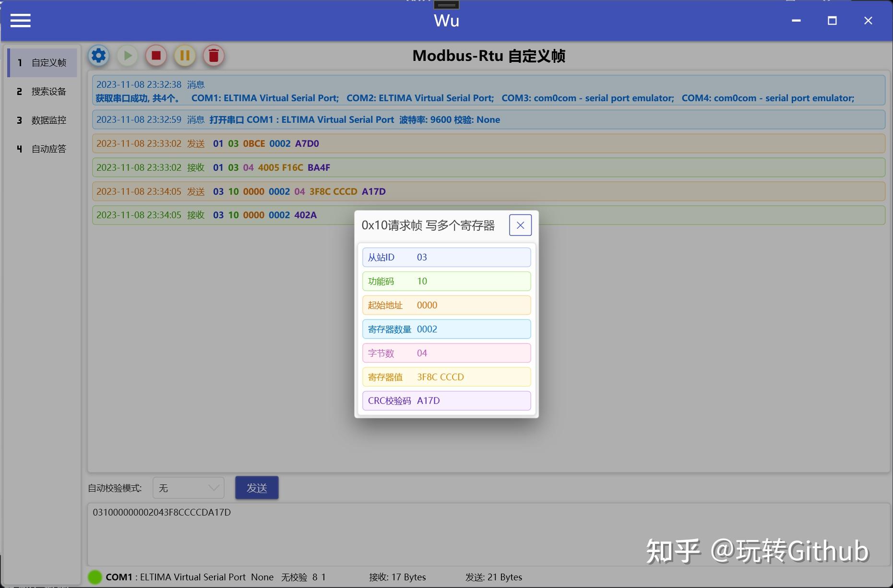Click the CRC校验码 field showing A17D
The width and height of the screenshot is (893, 588).
coord(446,401)
